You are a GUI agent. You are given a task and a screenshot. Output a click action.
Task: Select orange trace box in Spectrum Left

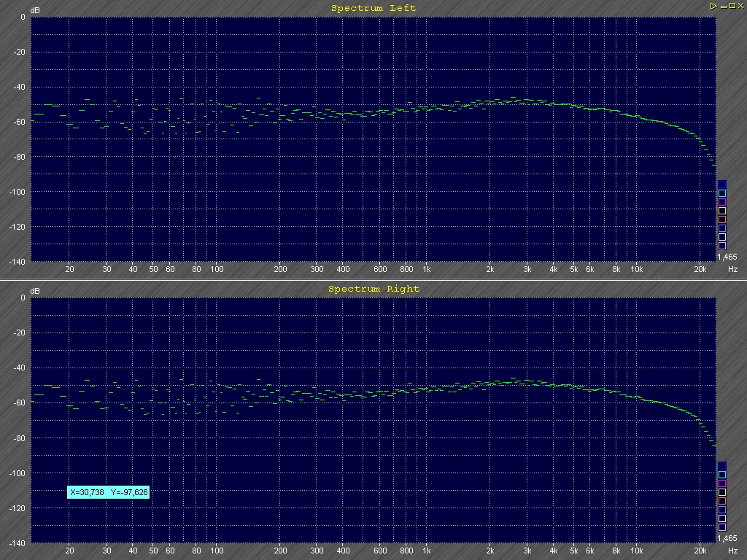722,219
